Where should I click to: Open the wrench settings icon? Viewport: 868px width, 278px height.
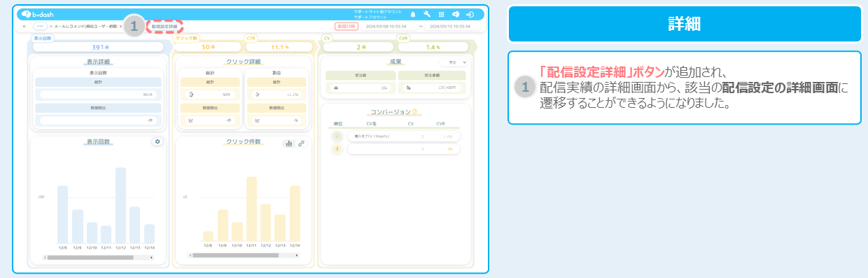[427, 14]
